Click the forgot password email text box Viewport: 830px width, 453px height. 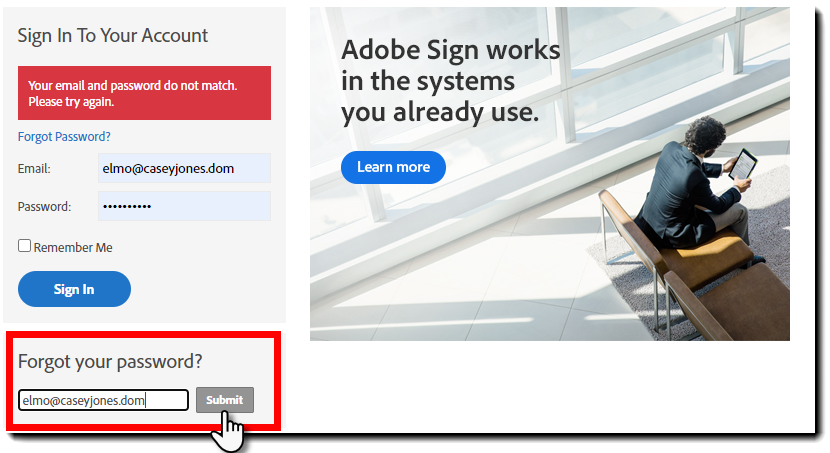pos(103,400)
